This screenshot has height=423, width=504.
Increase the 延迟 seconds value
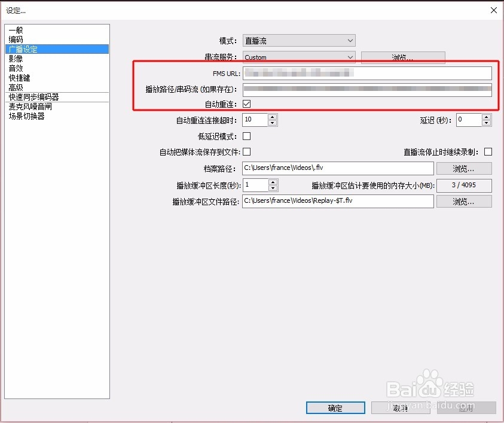[x=487, y=117]
